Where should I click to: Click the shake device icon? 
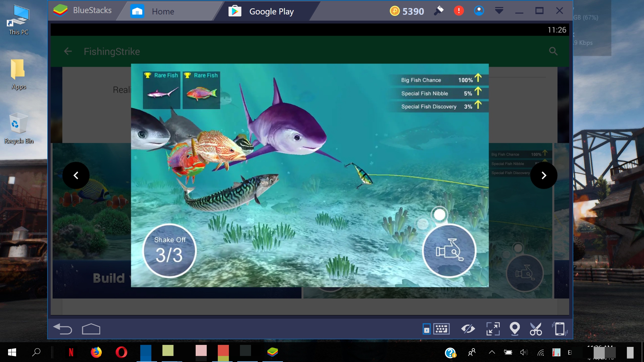[x=559, y=329]
